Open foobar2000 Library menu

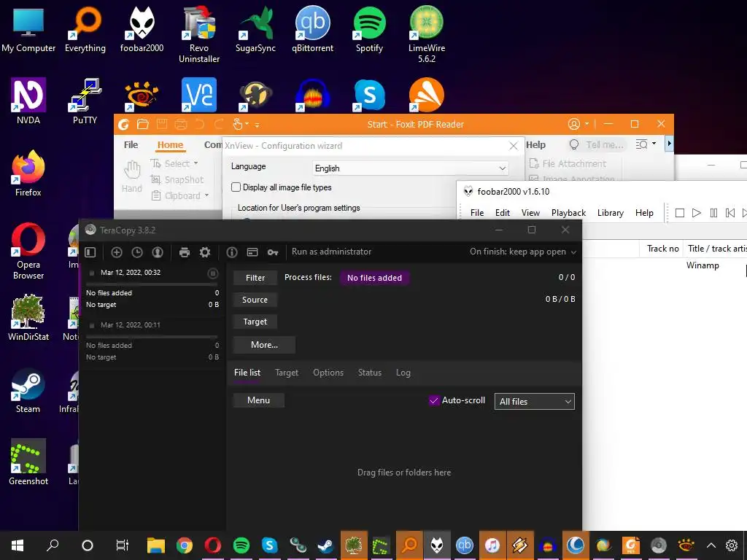(611, 213)
